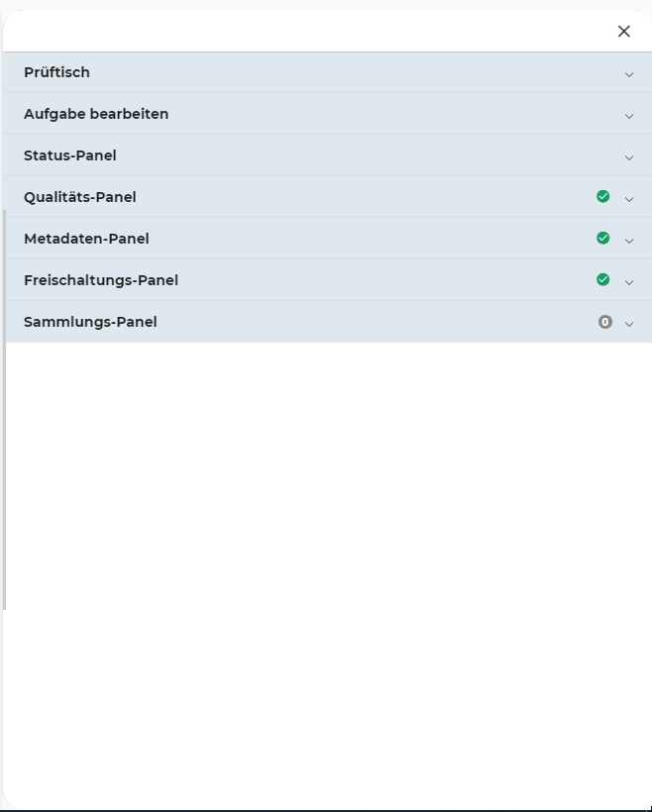
Task: Click the green checkmark on Freischaltungs-Panel
Action: [x=602, y=279]
